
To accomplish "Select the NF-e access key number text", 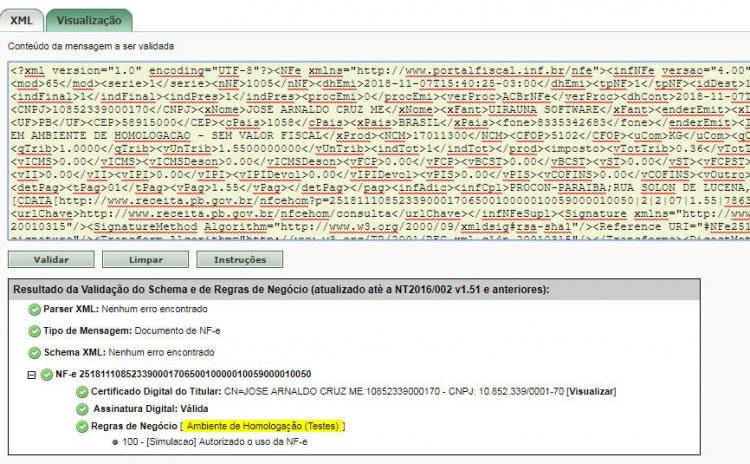I will (195, 374).
